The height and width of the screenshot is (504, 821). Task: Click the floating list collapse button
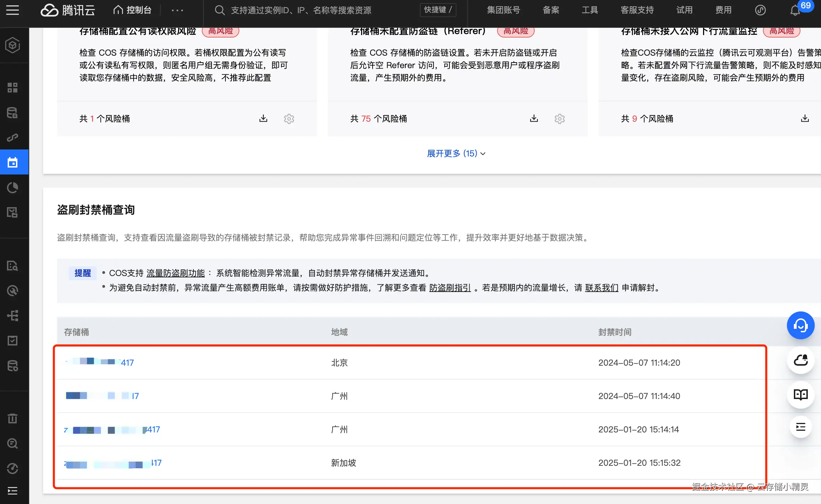tap(801, 427)
